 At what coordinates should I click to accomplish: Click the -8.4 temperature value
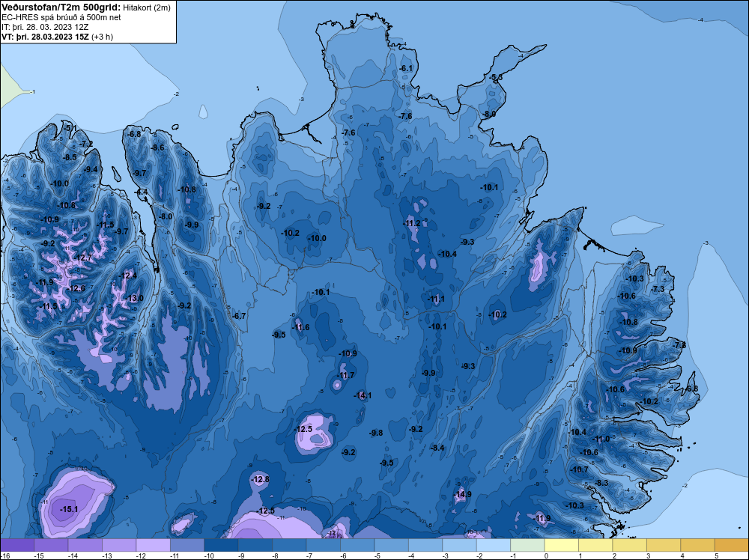click(437, 448)
